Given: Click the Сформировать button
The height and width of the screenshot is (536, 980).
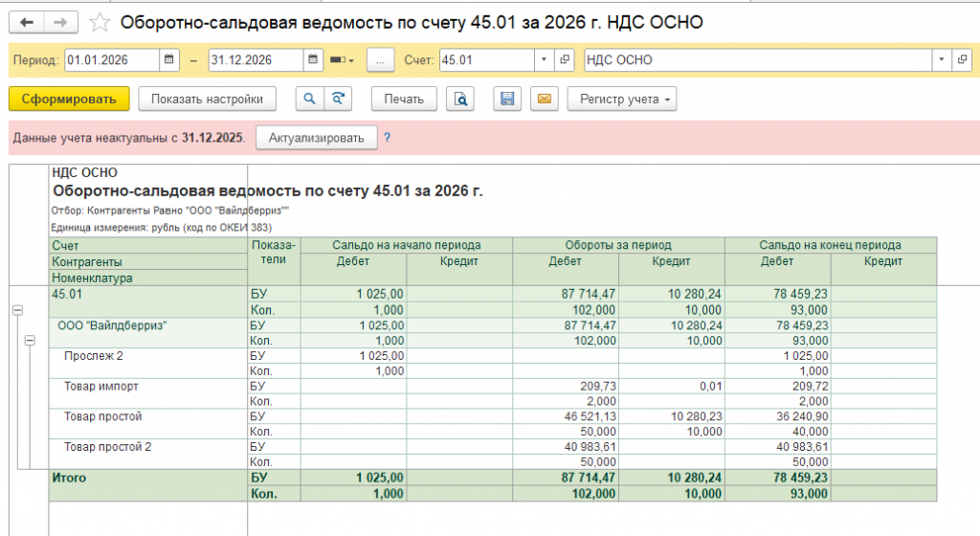Looking at the screenshot, I should pyautogui.click(x=69, y=99).
